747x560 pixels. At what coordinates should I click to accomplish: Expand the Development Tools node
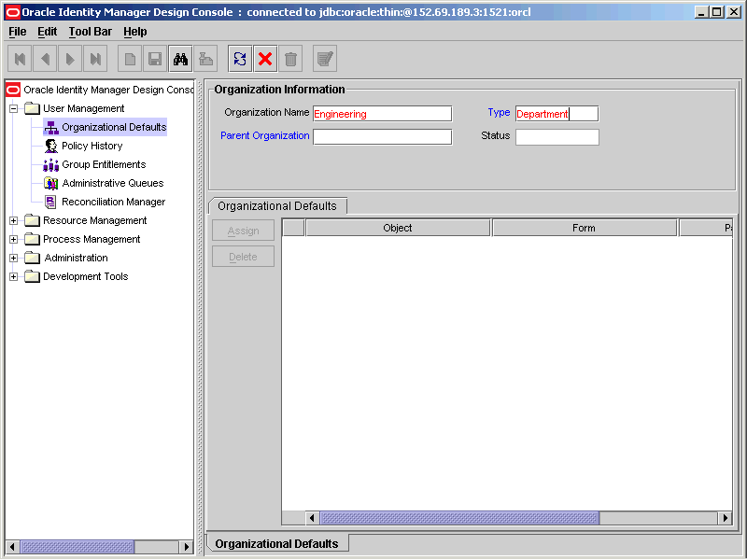pos(11,276)
